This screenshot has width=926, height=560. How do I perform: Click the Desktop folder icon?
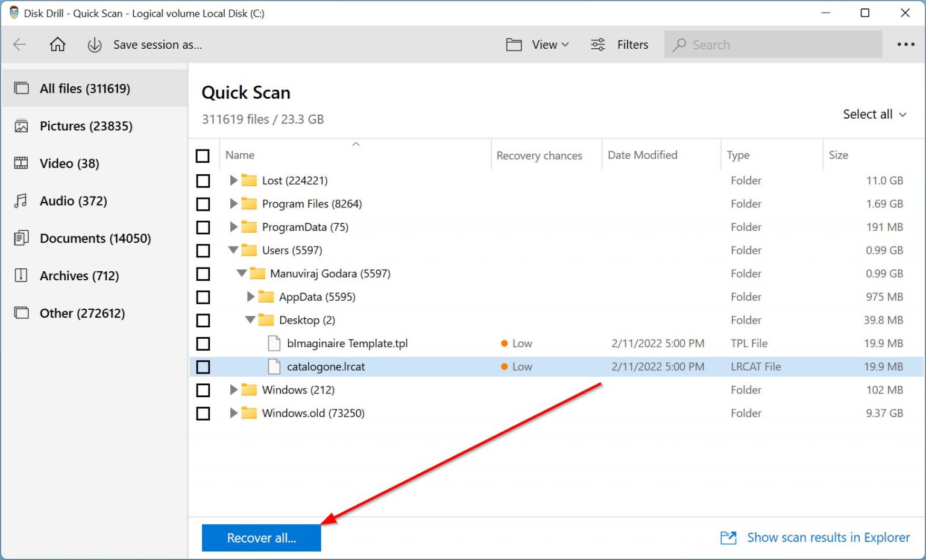(x=266, y=320)
